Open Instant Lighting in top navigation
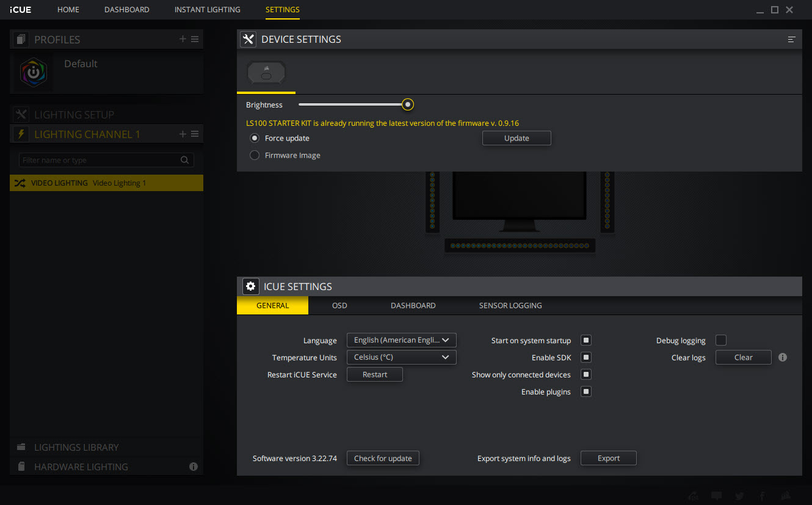Image resolution: width=812 pixels, height=505 pixels. pyautogui.click(x=208, y=10)
